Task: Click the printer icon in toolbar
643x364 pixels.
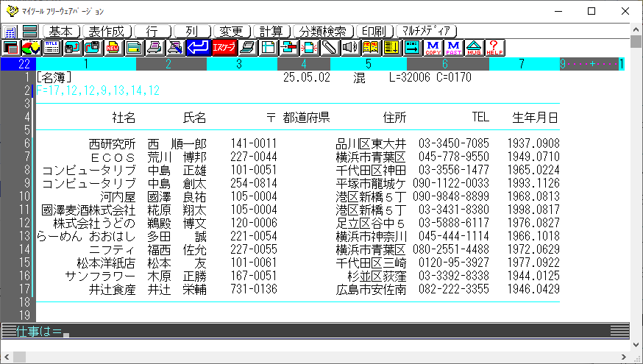Action: click(x=154, y=48)
